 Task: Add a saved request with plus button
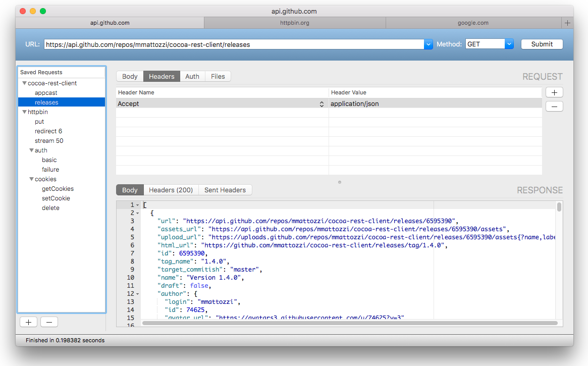pyautogui.click(x=28, y=322)
